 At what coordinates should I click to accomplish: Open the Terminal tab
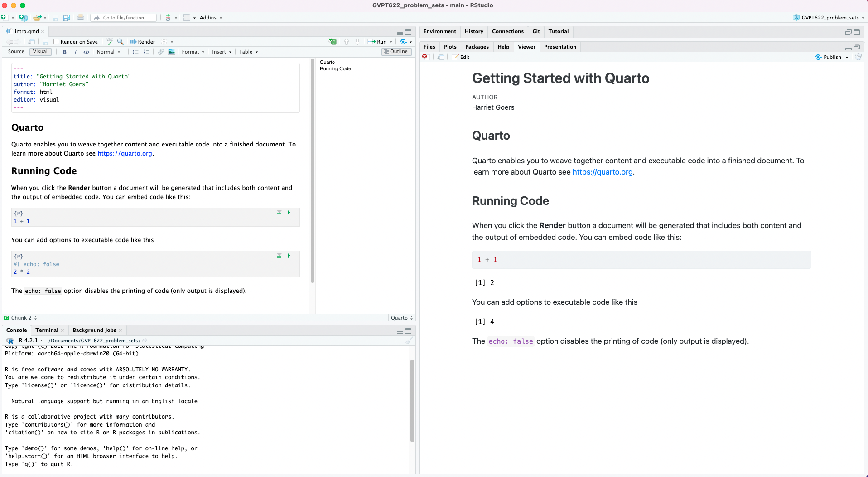coord(47,330)
